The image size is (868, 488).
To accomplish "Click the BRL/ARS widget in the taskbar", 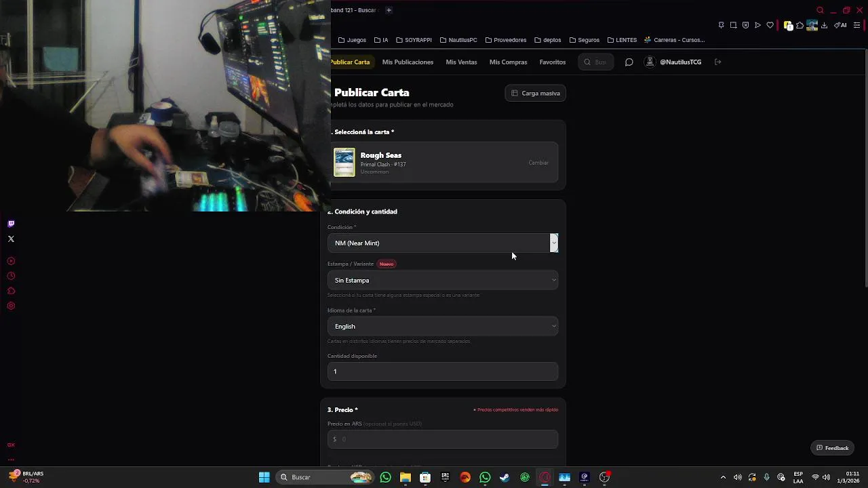I will (26, 477).
